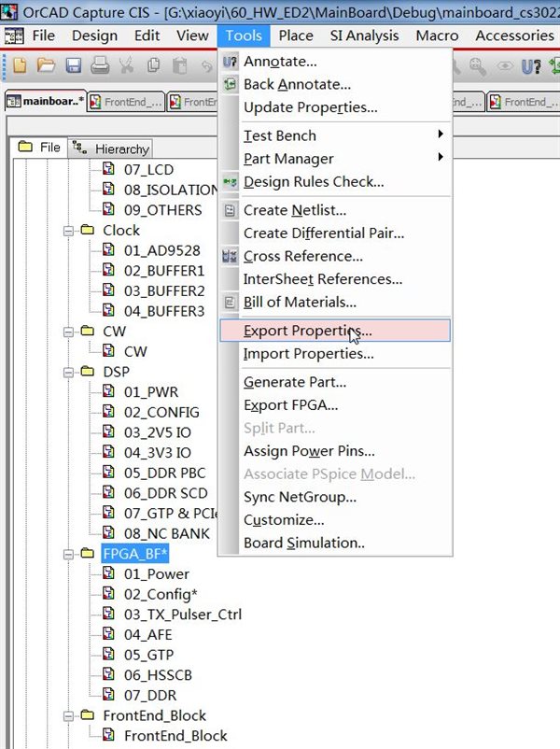Collapse the Clock folder in tree
Image resolution: width=560 pixels, height=749 pixels.
[68, 230]
